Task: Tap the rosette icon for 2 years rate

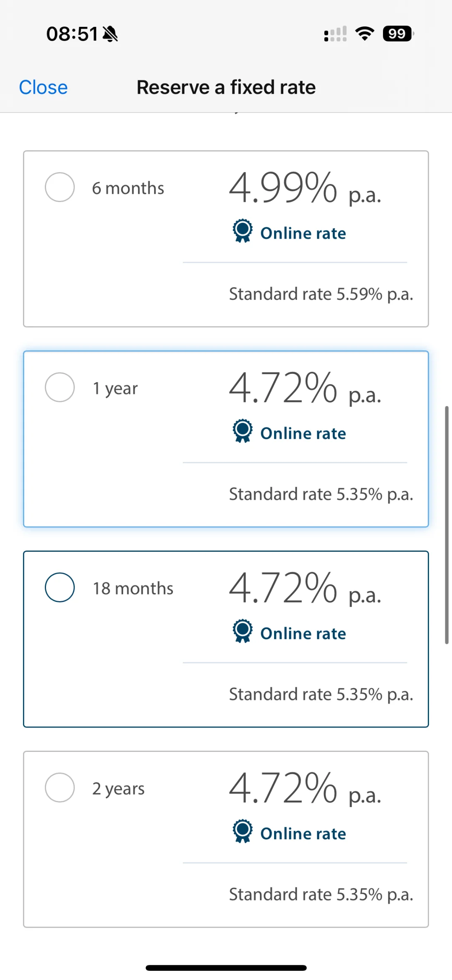Action: pos(243,831)
